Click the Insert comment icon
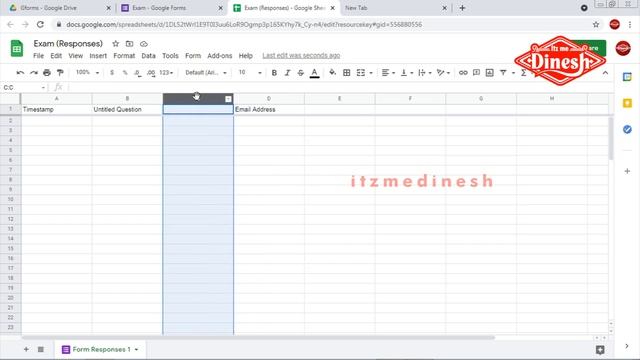The image size is (640, 360). pos(476,73)
